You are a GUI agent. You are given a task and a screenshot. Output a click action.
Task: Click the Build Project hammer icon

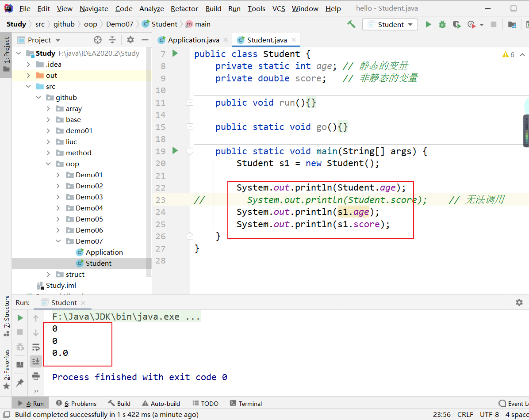click(352, 24)
